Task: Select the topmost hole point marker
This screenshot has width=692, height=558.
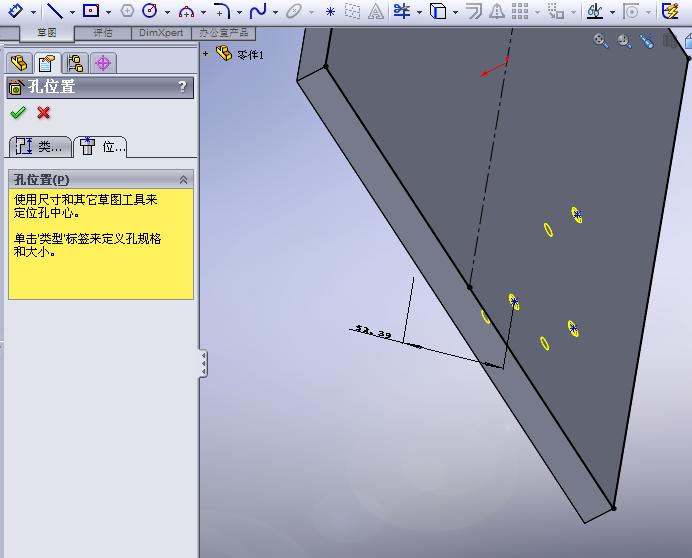Action: pos(577,215)
